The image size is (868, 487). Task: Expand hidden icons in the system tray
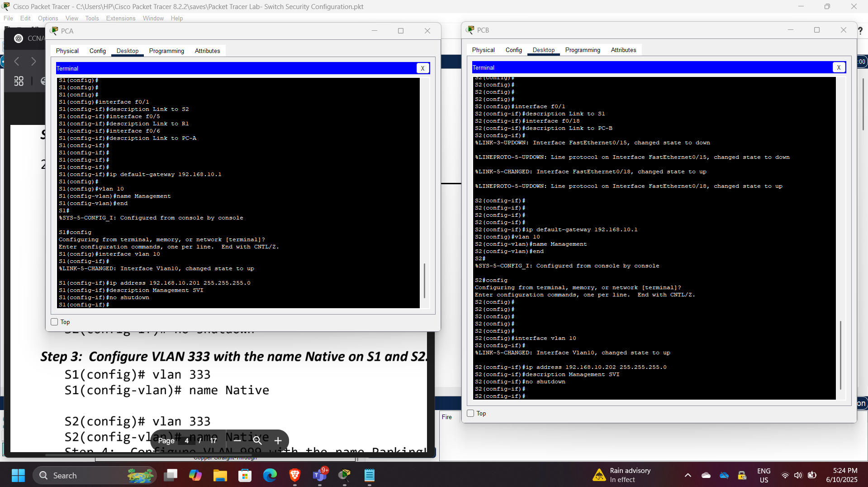[688, 475]
